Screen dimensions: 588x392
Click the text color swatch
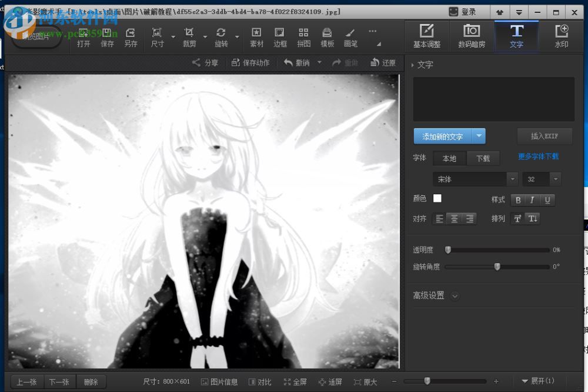click(437, 198)
